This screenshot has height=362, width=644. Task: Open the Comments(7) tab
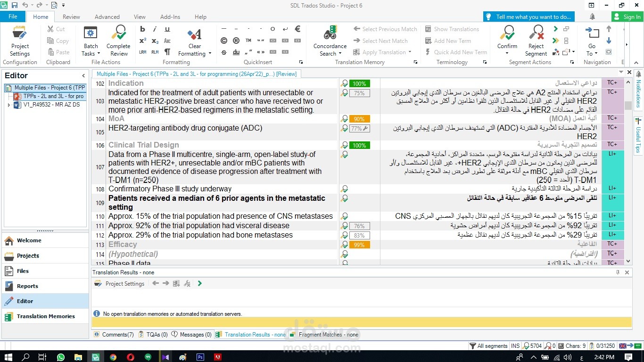pos(114,335)
